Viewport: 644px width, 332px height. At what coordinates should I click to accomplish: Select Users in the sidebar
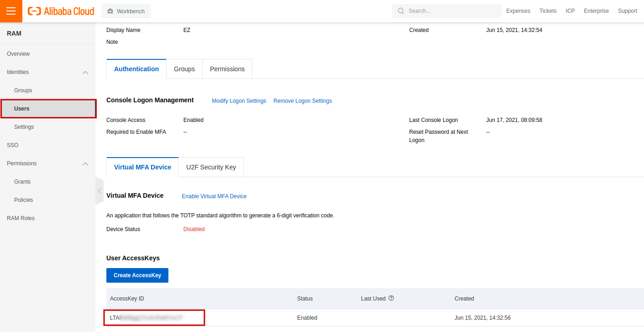[48, 109]
